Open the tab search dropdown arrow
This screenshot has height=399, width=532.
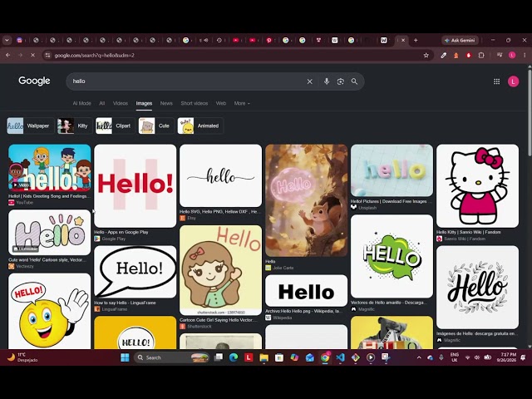[7, 41]
